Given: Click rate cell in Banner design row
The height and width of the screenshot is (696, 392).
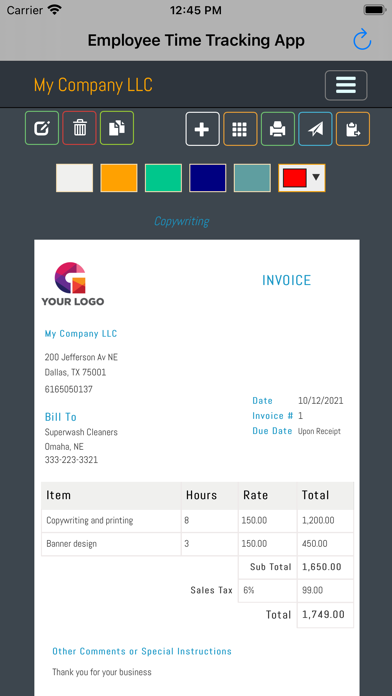Looking at the screenshot, I should click(268, 544).
